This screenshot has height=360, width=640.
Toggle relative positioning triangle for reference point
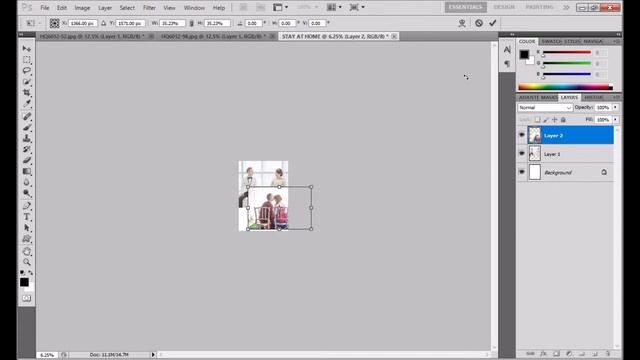click(x=104, y=23)
